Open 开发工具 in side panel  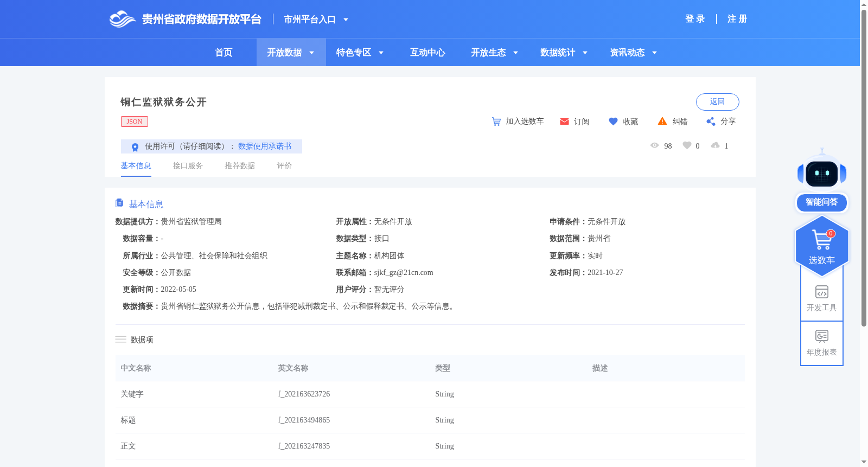(x=822, y=298)
